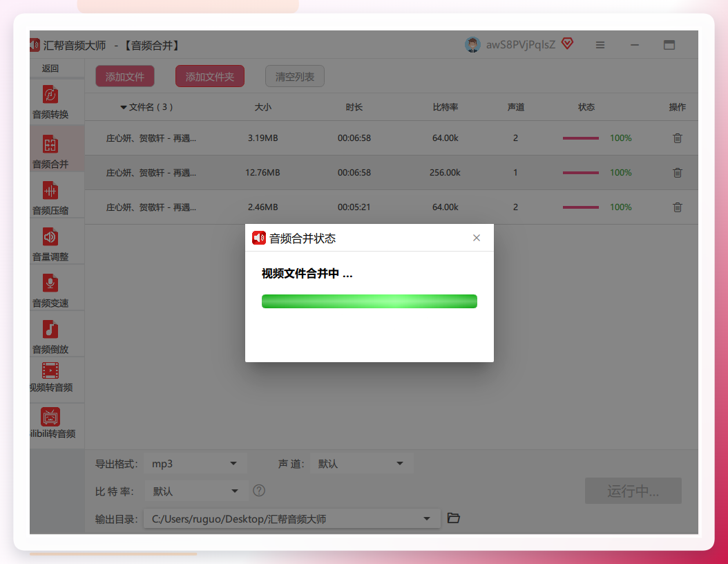This screenshot has height=564, width=728.
Task: Delete the 2.46MB file row
Action: tap(678, 207)
